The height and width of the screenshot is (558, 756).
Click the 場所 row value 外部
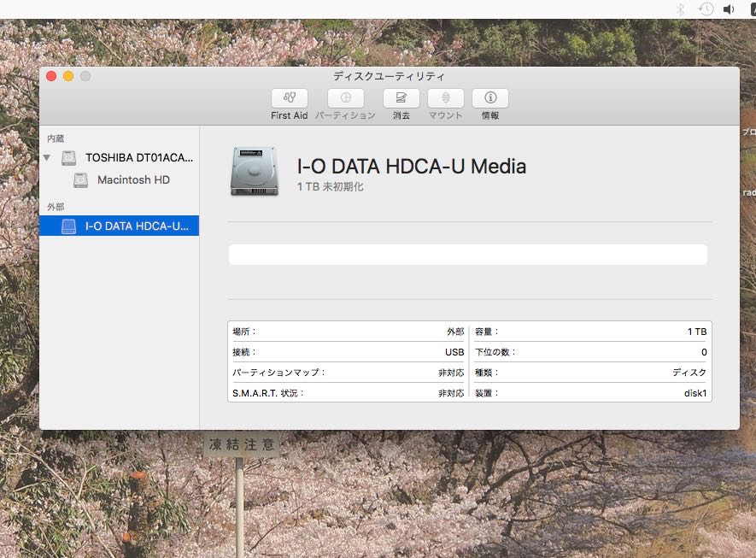tap(455, 332)
